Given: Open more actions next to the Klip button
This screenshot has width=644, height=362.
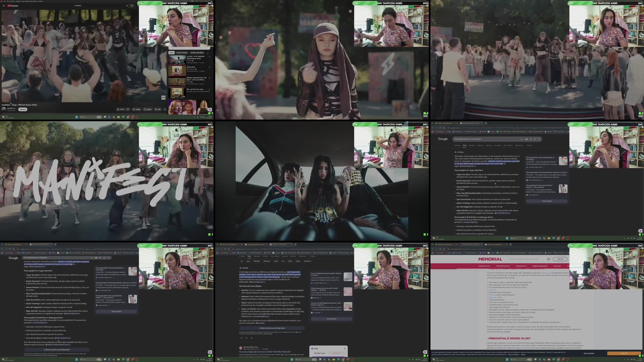Looking at the screenshot, I should [165, 109].
